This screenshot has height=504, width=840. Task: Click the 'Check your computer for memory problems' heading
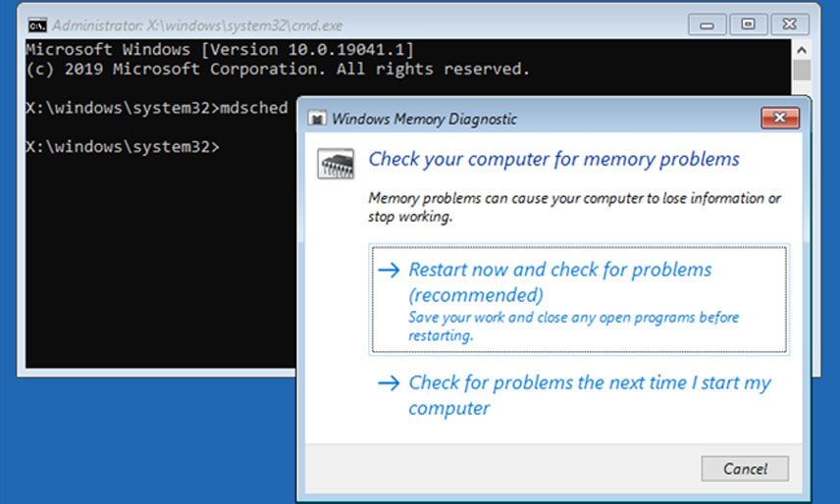tap(553, 159)
